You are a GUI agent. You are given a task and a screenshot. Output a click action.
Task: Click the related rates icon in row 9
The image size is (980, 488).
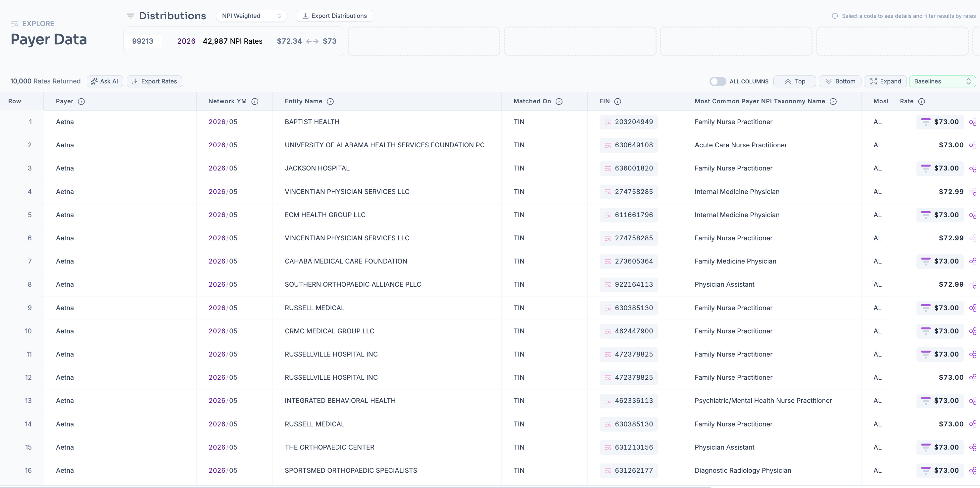(x=973, y=308)
